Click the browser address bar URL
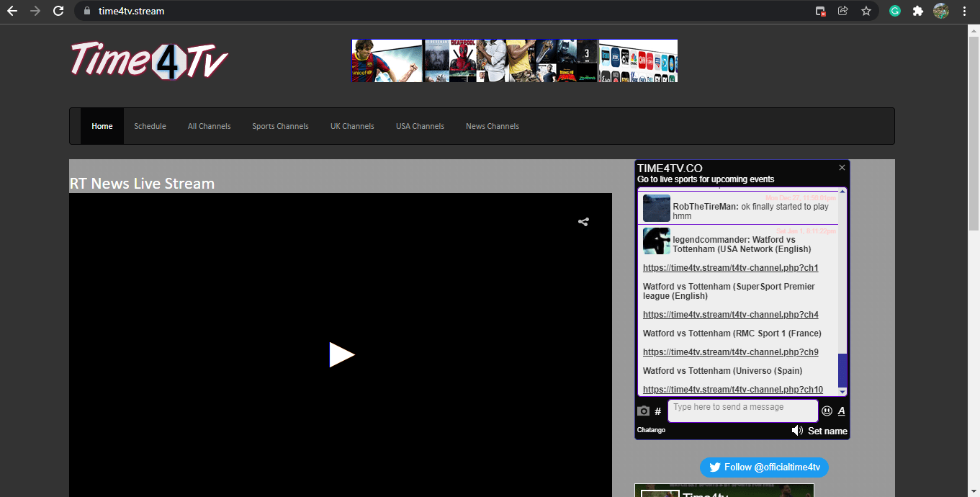The width and height of the screenshot is (980, 497). 132,12
